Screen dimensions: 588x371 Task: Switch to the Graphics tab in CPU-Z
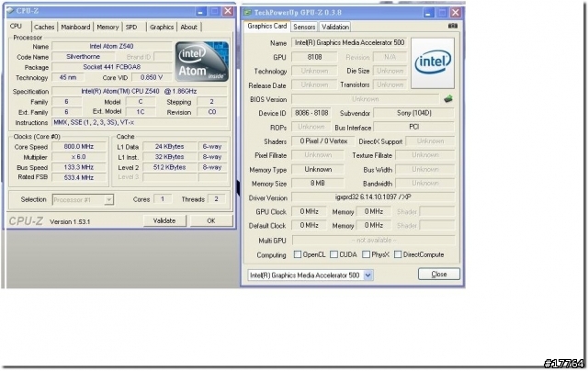pyautogui.click(x=162, y=27)
